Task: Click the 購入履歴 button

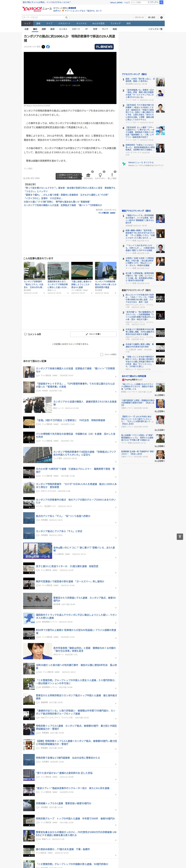Action: point(152,18)
